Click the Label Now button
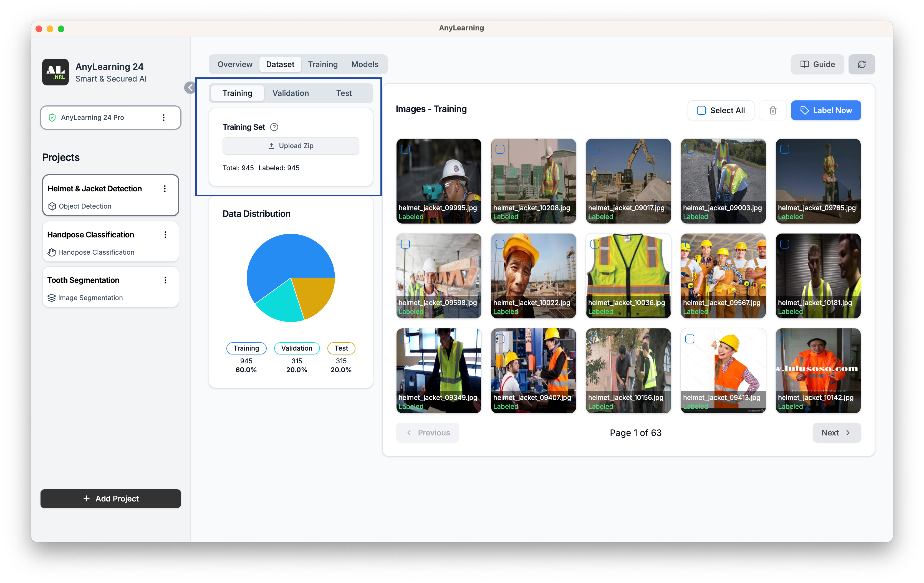This screenshot has width=924, height=583. click(825, 110)
